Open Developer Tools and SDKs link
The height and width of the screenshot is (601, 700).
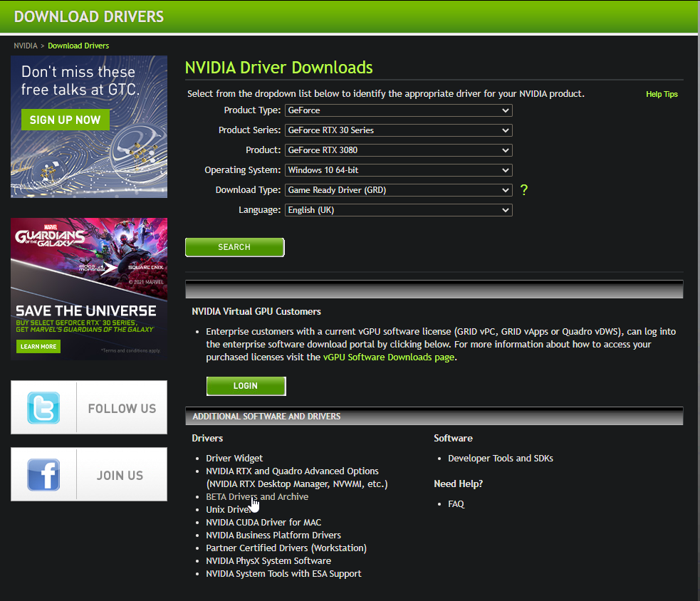[x=501, y=458]
